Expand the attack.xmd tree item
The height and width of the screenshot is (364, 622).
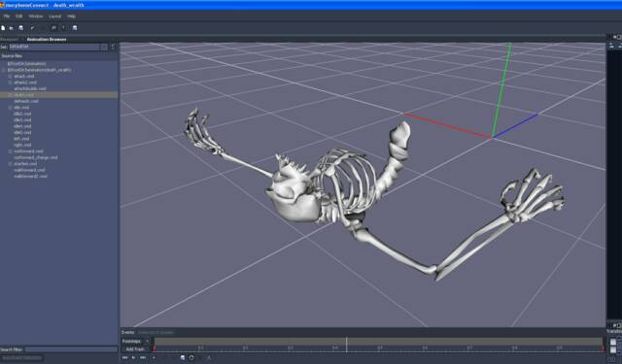click(x=10, y=76)
